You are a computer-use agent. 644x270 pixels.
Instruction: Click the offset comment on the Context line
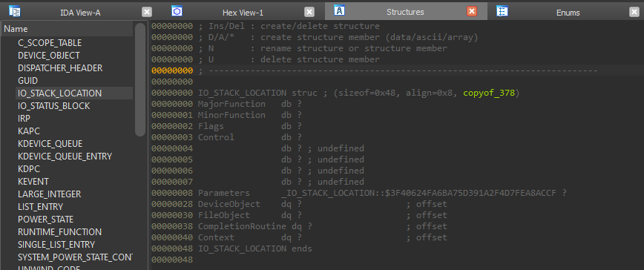click(427, 237)
